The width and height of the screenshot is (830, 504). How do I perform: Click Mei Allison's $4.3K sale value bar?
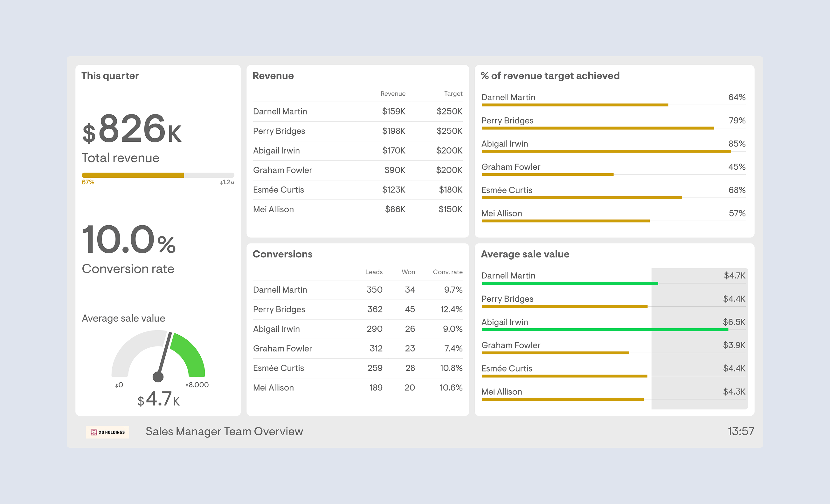563,399
